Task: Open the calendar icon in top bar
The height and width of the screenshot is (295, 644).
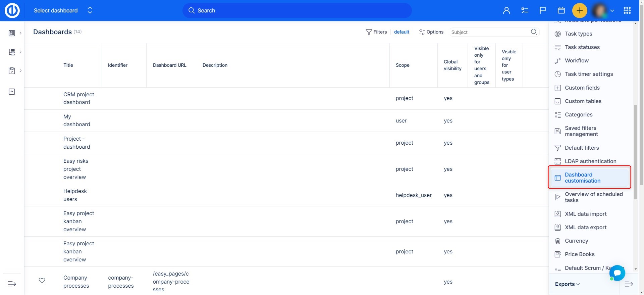Action: click(561, 10)
